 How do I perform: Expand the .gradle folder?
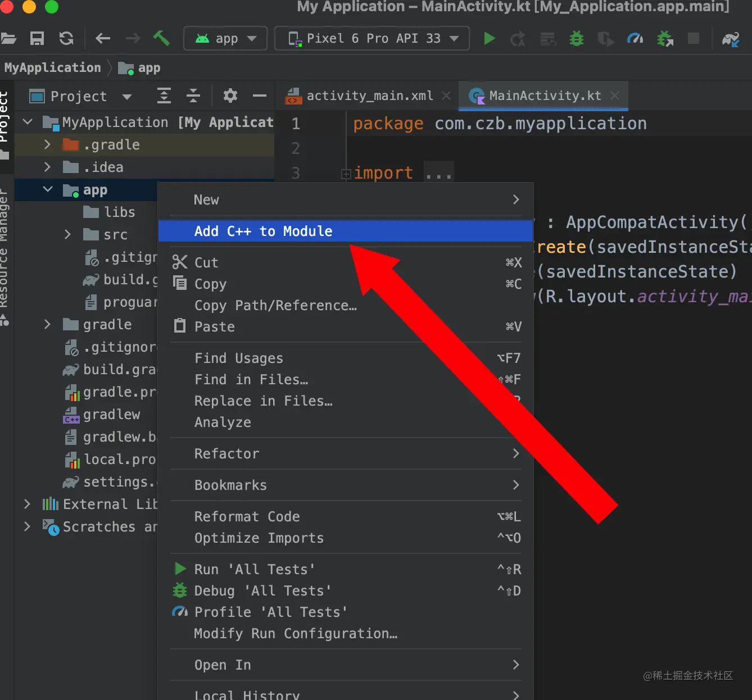(x=48, y=145)
